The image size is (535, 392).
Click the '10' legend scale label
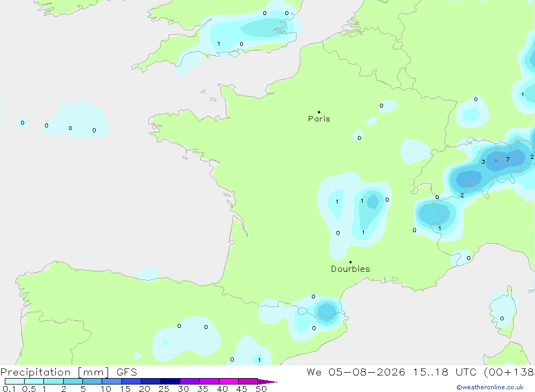pos(106,389)
